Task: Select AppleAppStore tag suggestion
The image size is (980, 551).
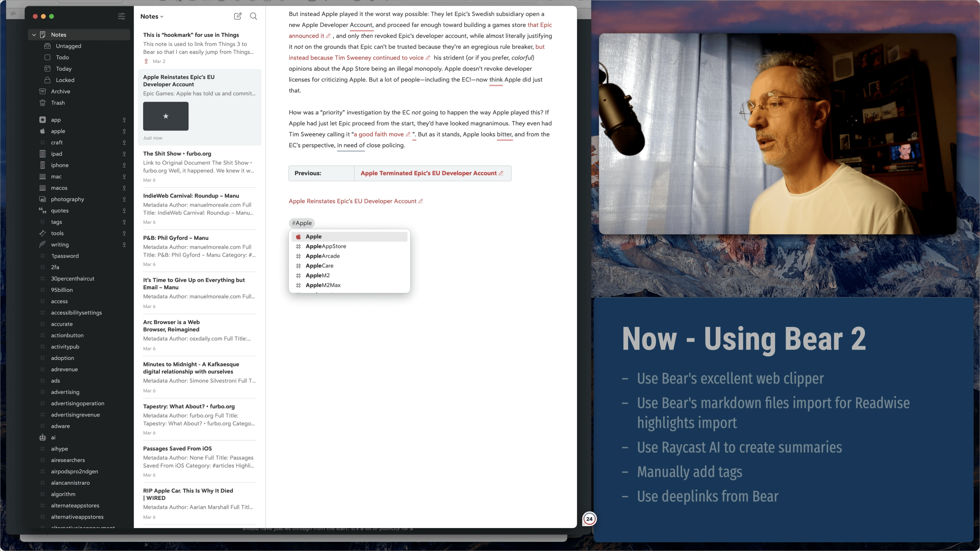Action: point(349,246)
